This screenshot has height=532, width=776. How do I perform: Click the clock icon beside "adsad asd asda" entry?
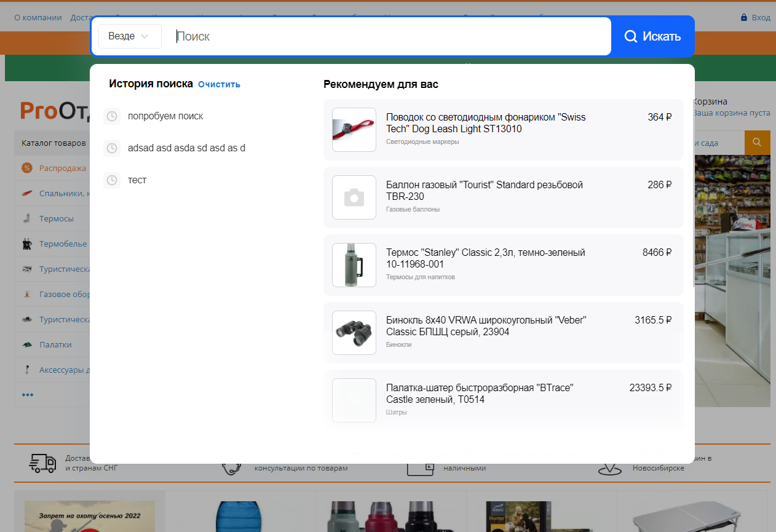(112, 148)
